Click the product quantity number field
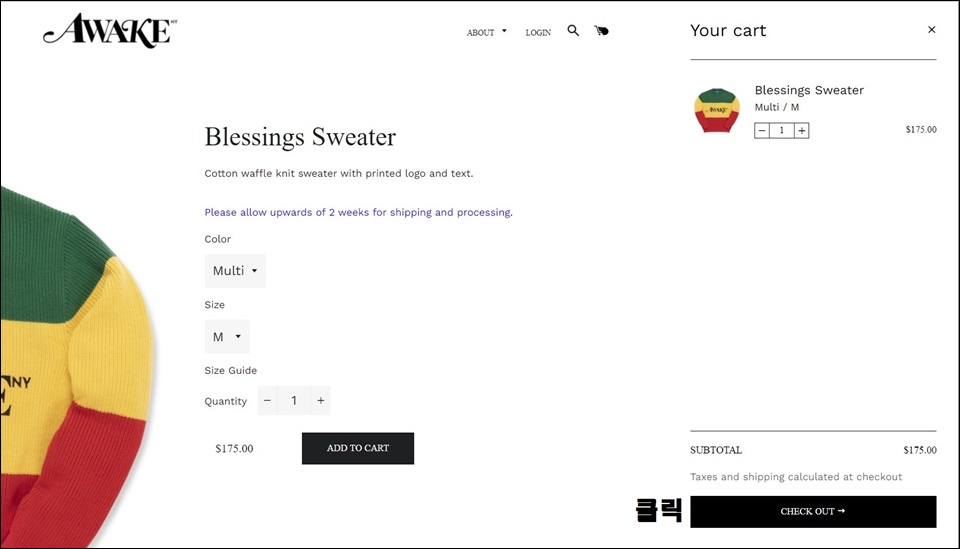 pos(294,400)
